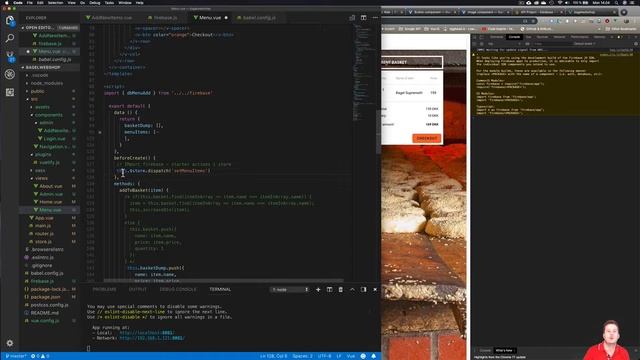Click open changes icon in editor toolbar
Viewport: 640px width, 360px height.
(352, 18)
